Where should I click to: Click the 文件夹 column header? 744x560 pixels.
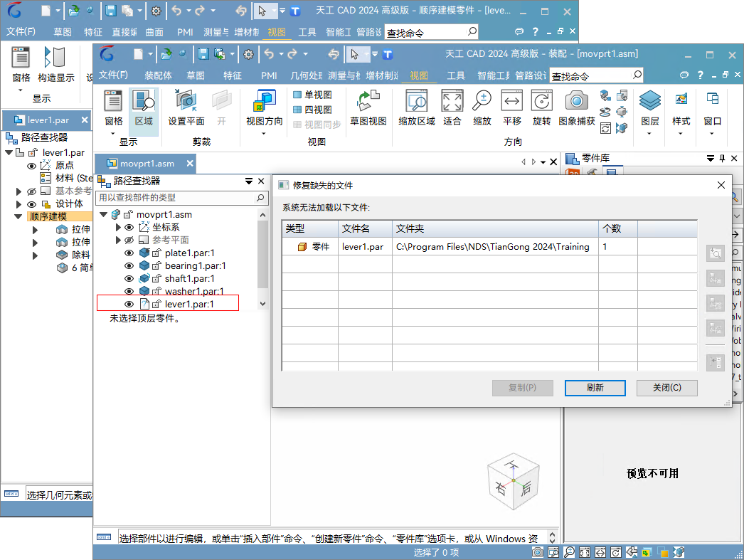[495, 228]
